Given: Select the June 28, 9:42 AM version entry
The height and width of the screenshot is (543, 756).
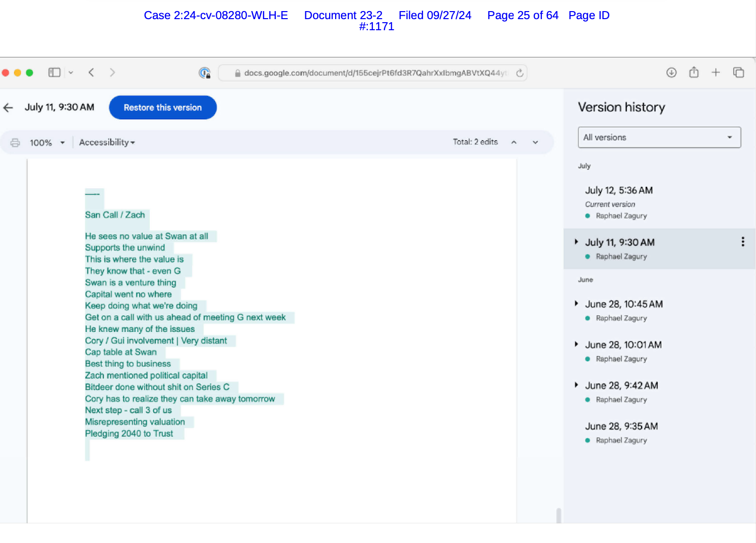Looking at the screenshot, I should [659, 392].
